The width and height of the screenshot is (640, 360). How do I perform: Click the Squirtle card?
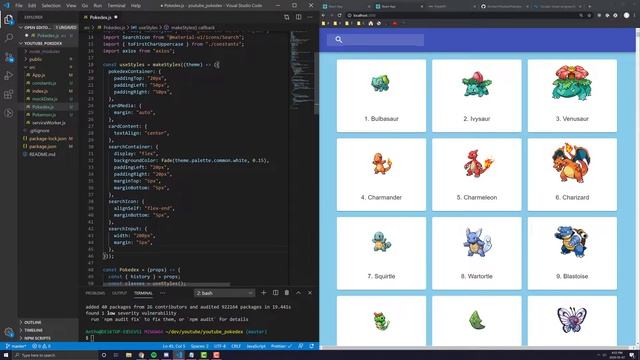tap(381, 253)
